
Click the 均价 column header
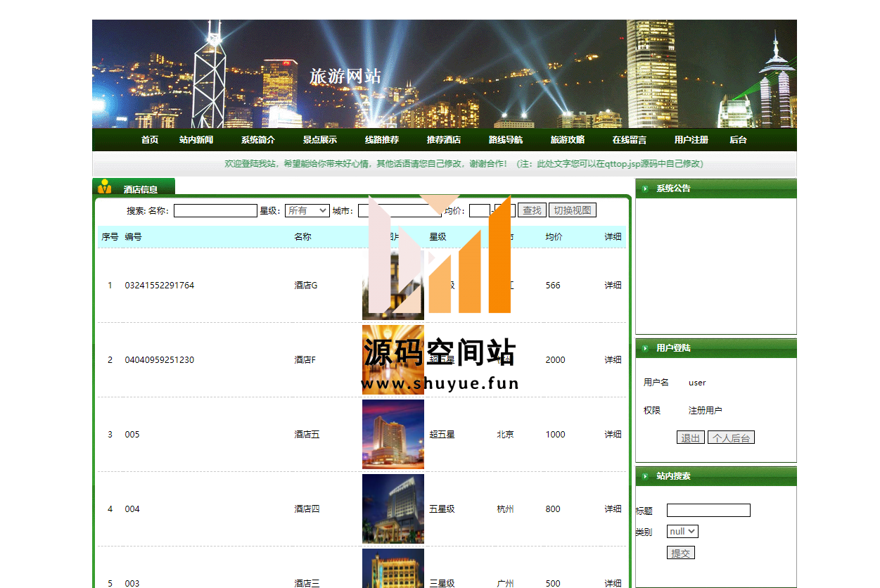click(554, 237)
